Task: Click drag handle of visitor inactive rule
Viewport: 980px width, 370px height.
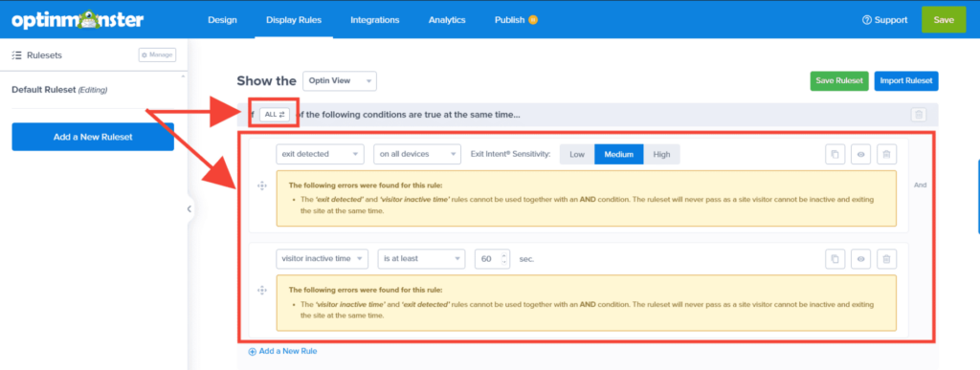Action: (x=262, y=290)
